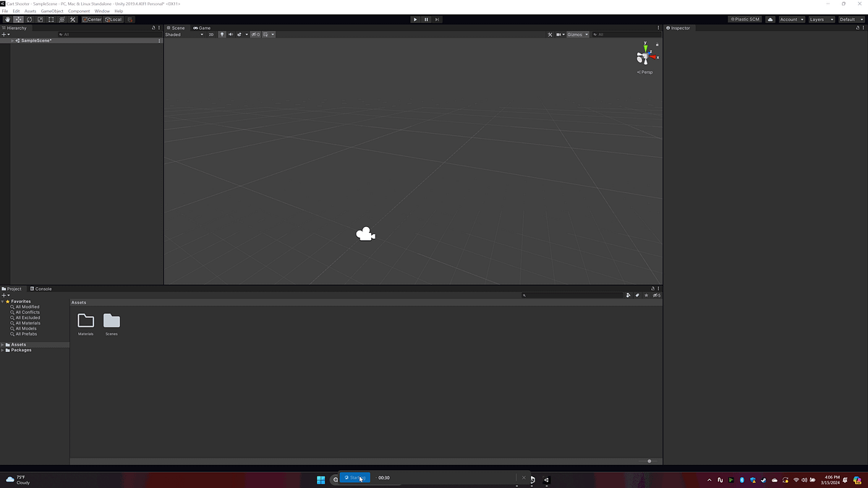868x488 pixels.
Task: Switch to the Game tab
Action: coord(200,27)
